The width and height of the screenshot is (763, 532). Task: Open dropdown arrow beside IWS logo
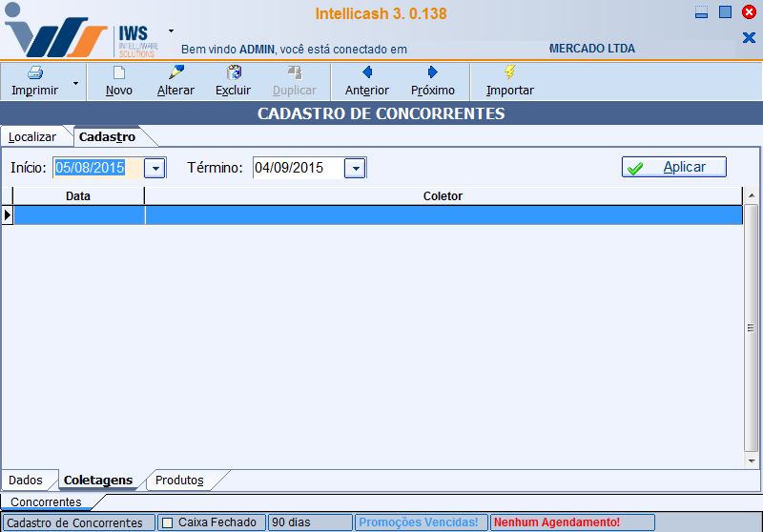[171, 31]
